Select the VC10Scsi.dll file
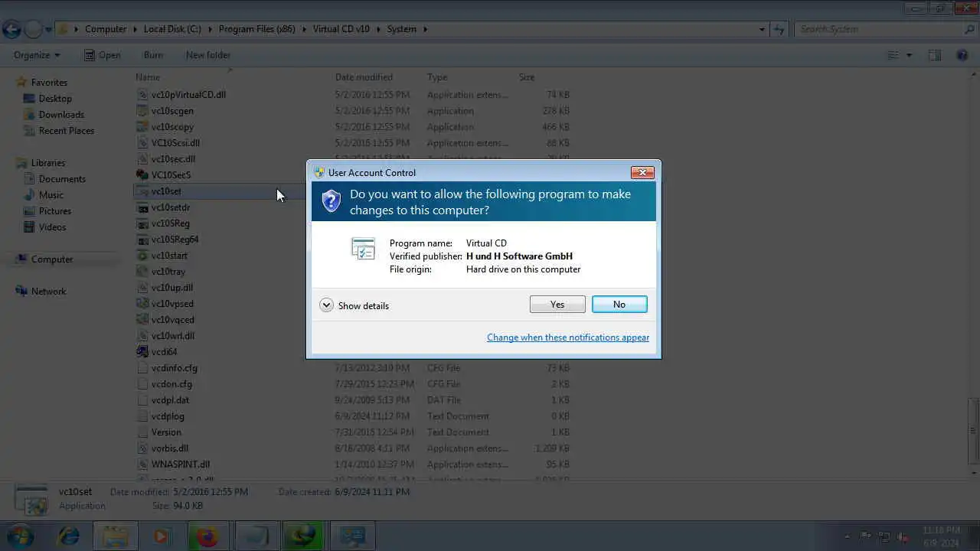The width and height of the screenshot is (980, 551). tap(175, 143)
